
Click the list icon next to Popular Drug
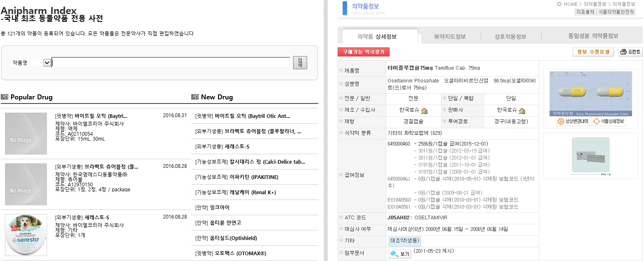point(5,96)
